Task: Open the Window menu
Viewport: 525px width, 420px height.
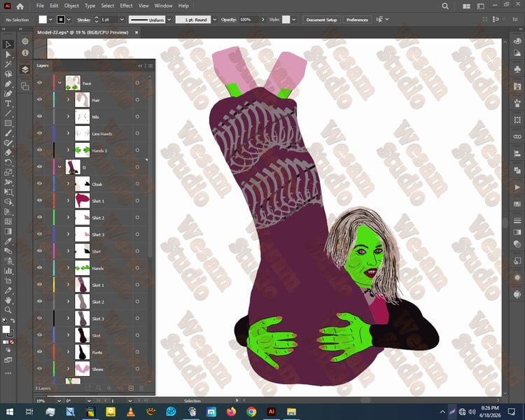Action: [163, 6]
